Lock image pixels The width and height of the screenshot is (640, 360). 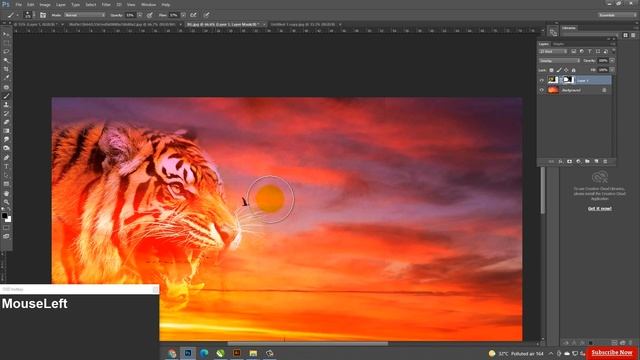point(559,70)
